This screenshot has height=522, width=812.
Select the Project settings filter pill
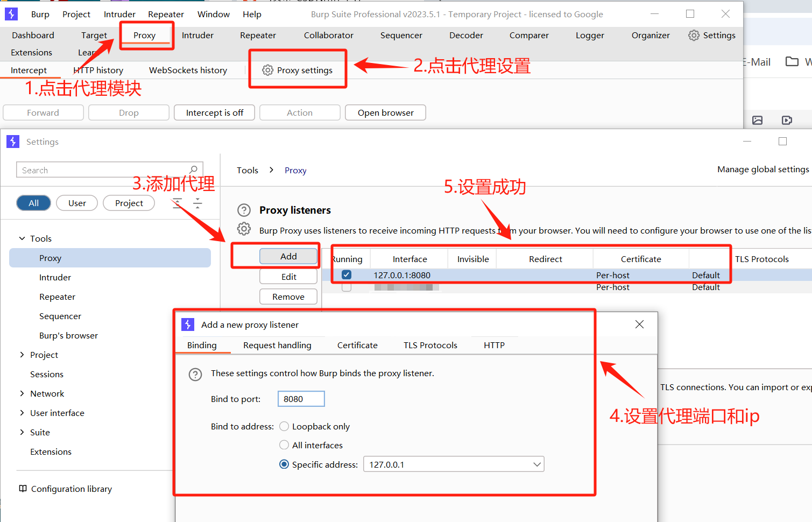[x=129, y=203]
